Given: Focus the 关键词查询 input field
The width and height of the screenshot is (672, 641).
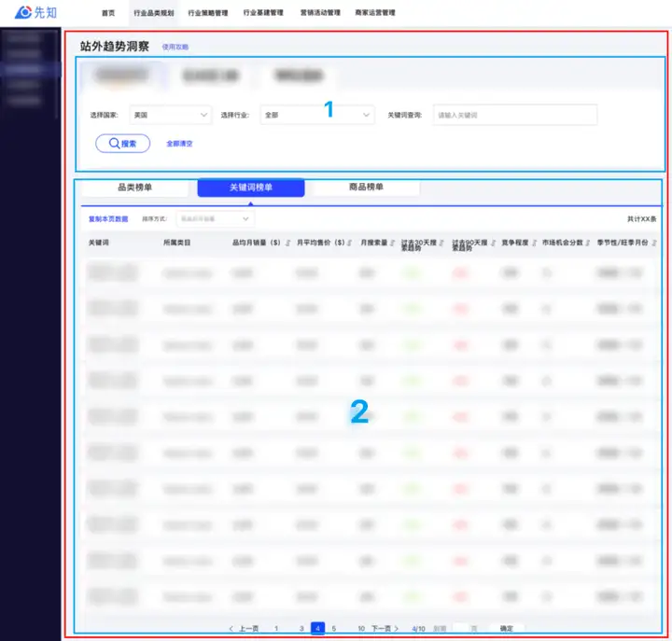Looking at the screenshot, I should (x=514, y=115).
